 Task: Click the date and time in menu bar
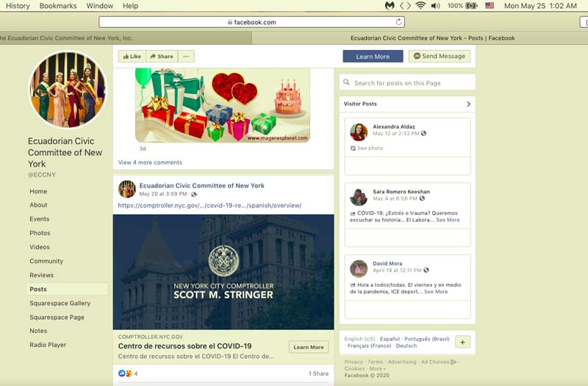[x=540, y=6]
